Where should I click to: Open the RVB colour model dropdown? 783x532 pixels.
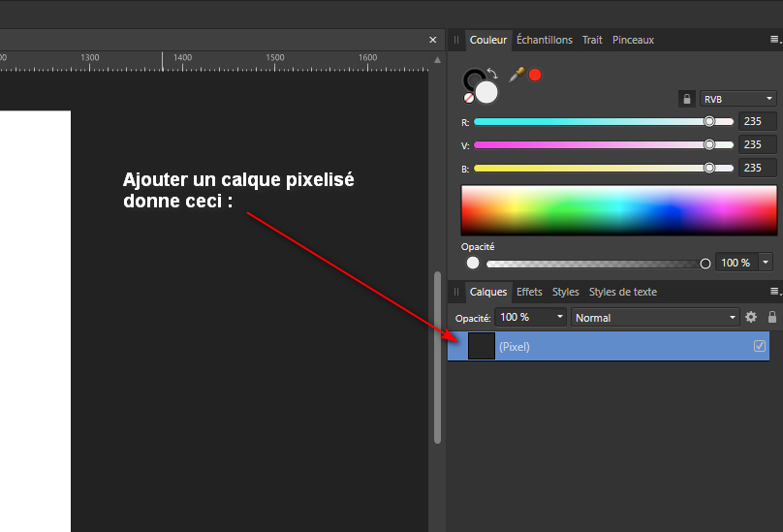[x=737, y=99]
